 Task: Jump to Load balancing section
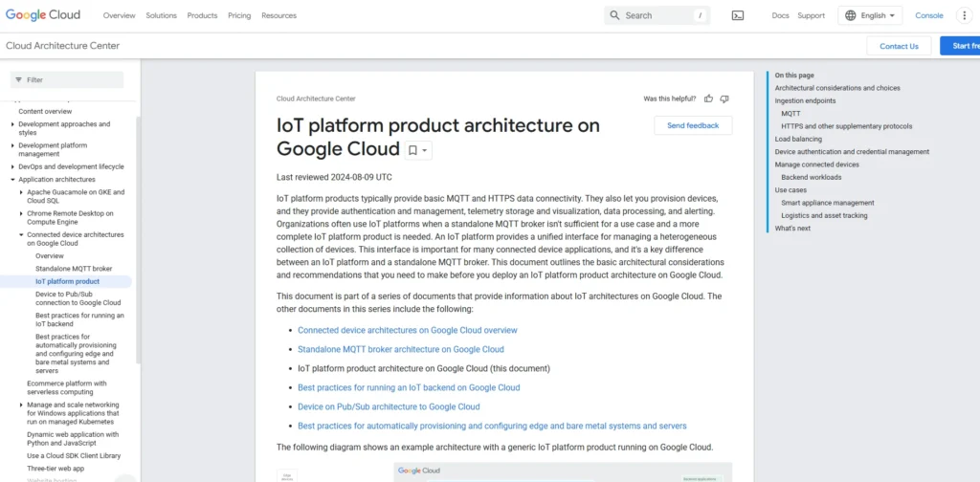(x=798, y=140)
